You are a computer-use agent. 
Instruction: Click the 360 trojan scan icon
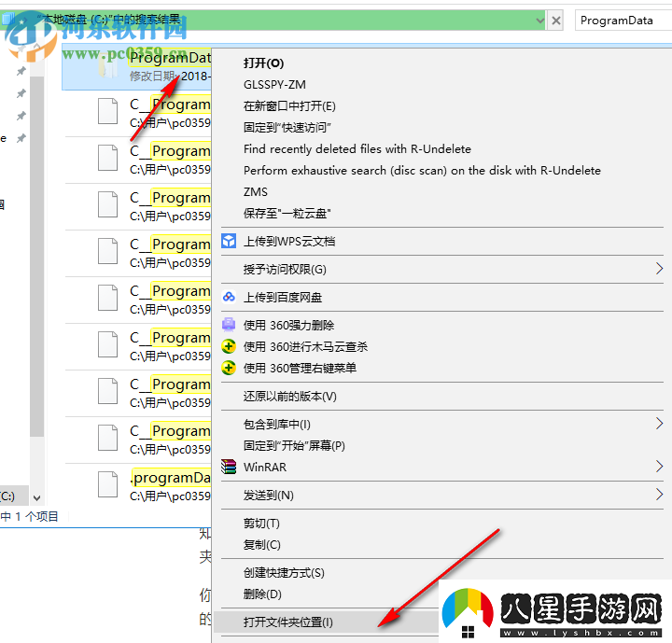click(229, 346)
